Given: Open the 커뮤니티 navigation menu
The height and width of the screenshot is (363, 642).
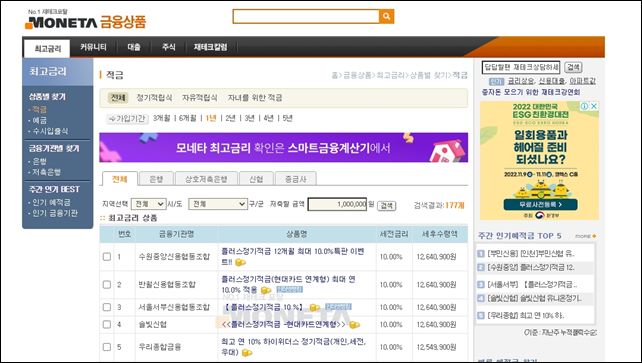Looking at the screenshot, I should click(93, 47).
